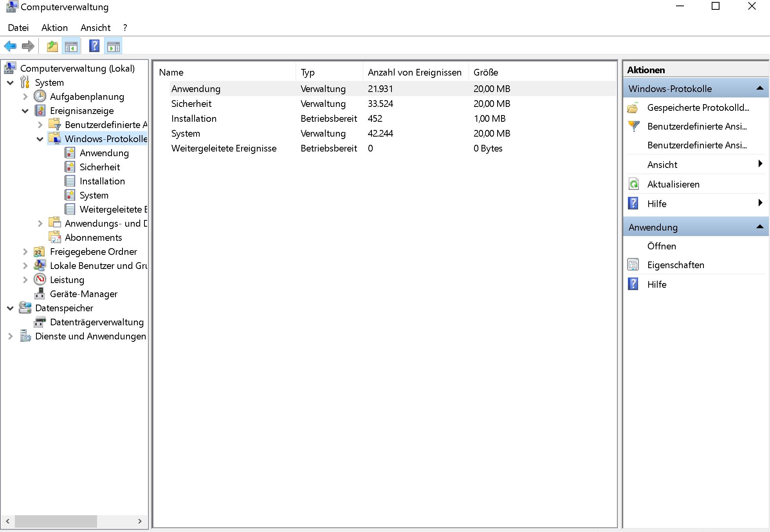Expand the Dienste und Anwendungen node

point(11,336)
